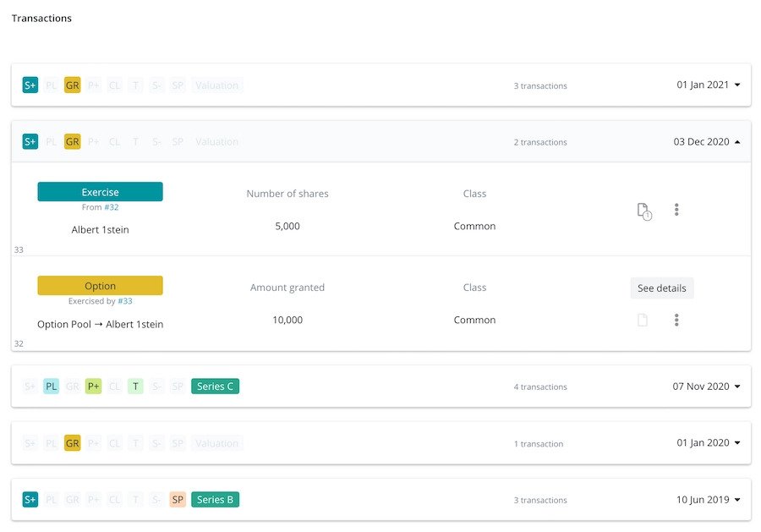
Task: Toggle the Series B tag on the 10 Jun 2019 row
Action: 215,499
